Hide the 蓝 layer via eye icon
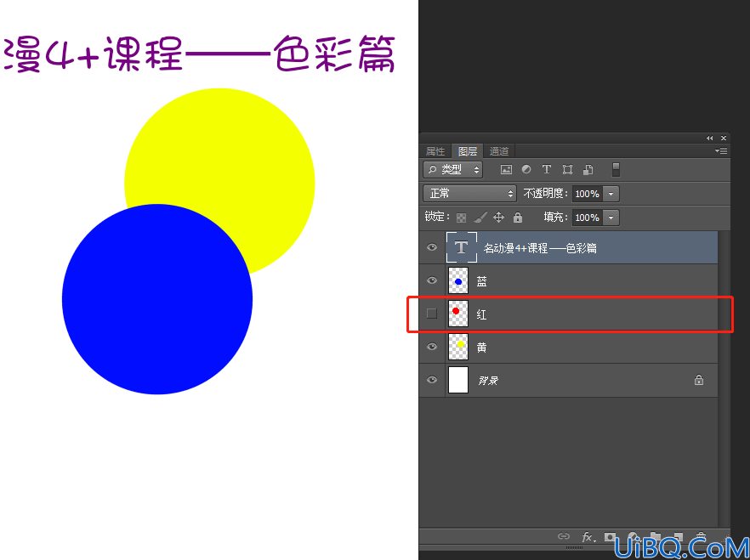 [x=432, y=280]
